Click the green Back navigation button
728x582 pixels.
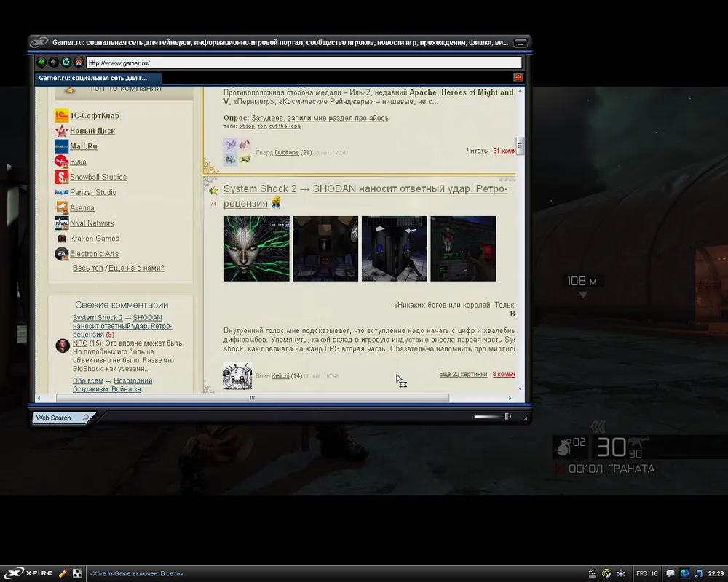(41, 63)
